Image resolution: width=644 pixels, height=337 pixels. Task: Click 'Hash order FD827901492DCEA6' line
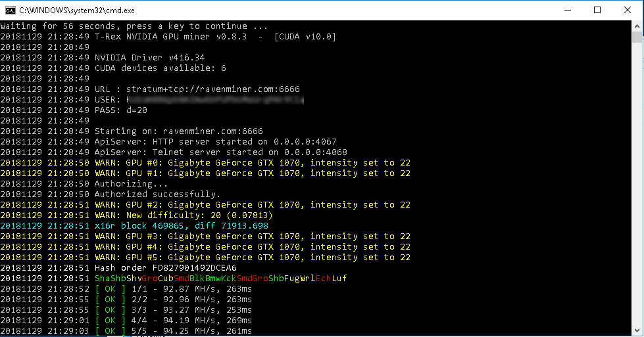[x=118, y=268]
